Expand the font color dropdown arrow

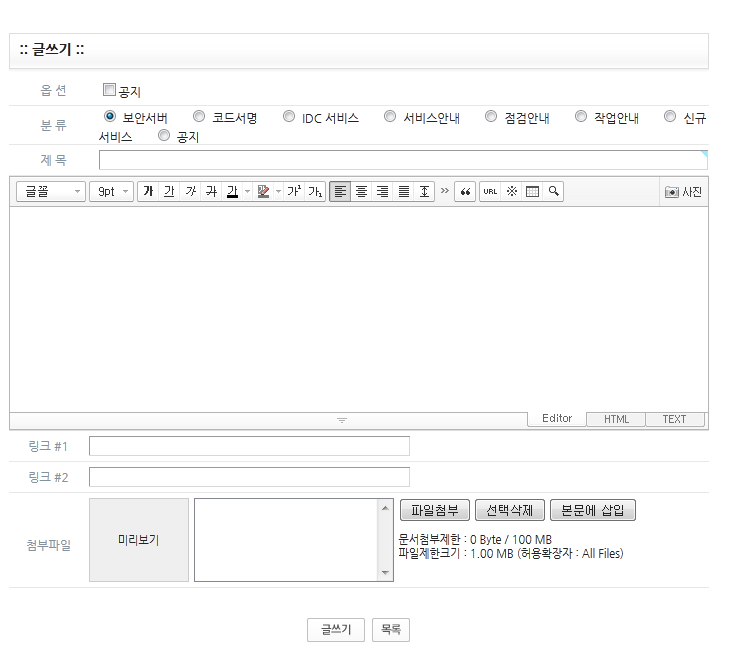pos(247,192)
